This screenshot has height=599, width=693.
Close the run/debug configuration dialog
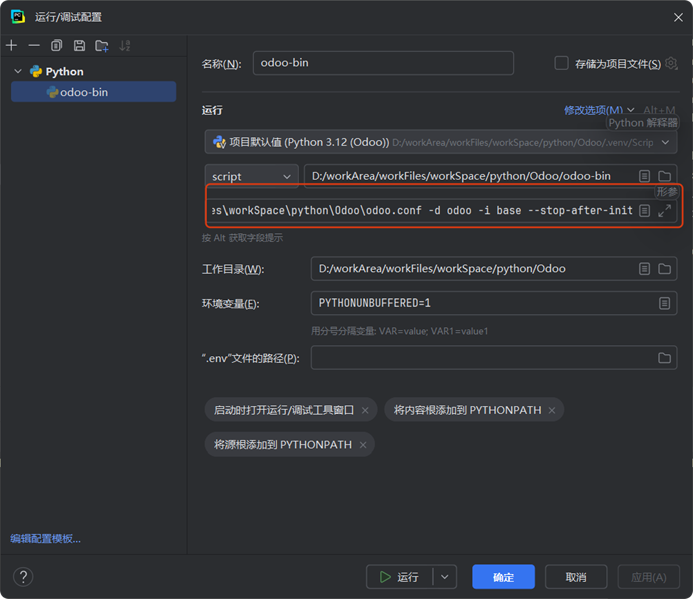pos(678,17)
